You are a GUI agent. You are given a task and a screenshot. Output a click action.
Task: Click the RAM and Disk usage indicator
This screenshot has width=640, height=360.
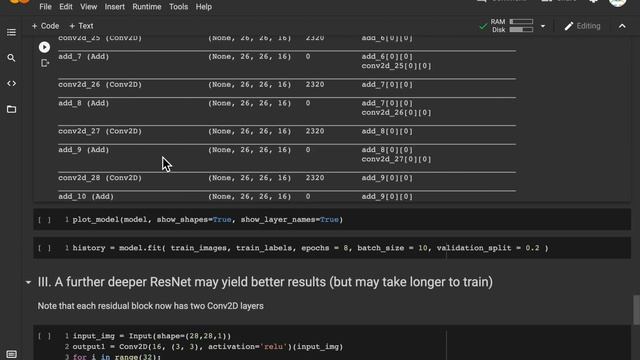512,26
